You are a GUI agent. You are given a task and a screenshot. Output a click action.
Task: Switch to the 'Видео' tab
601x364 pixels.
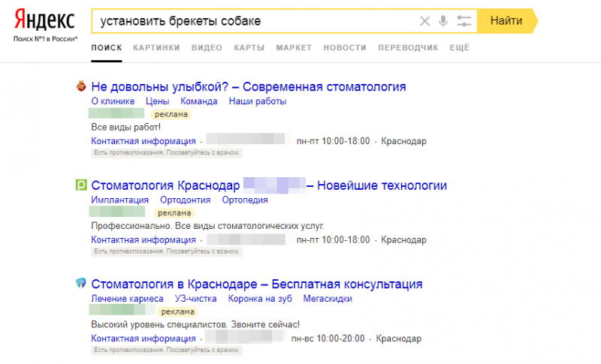point(207,48)
